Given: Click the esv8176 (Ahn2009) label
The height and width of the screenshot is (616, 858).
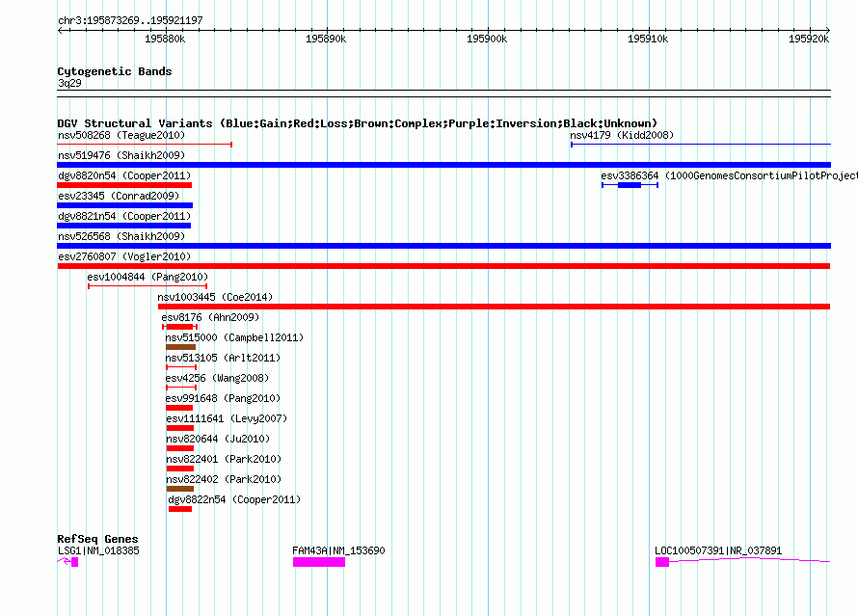Looking at the screenshot, I should coord(210,317).
